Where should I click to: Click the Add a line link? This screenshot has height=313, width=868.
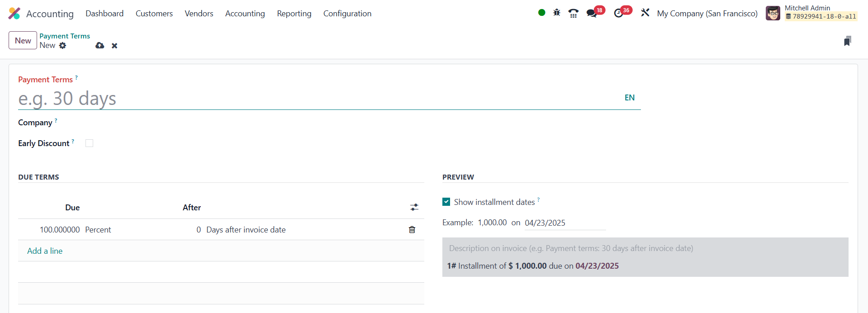[45, 251]
